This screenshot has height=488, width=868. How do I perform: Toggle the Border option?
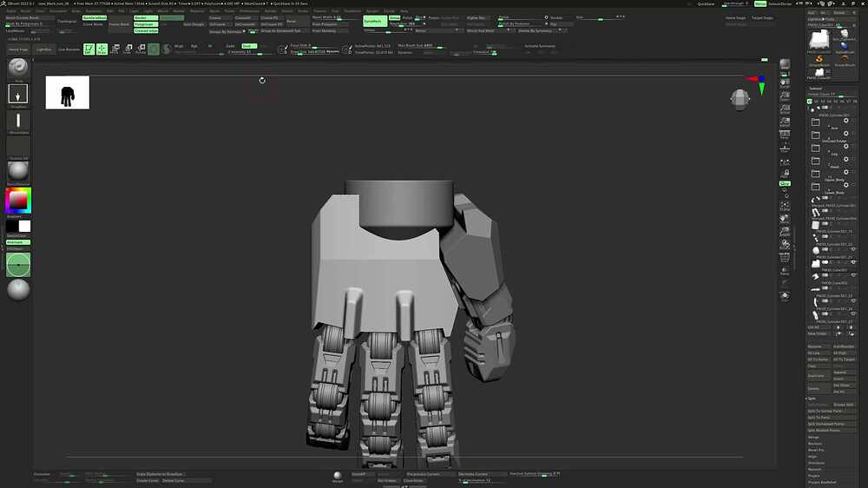pyautogui.click(x=146, y=17)
